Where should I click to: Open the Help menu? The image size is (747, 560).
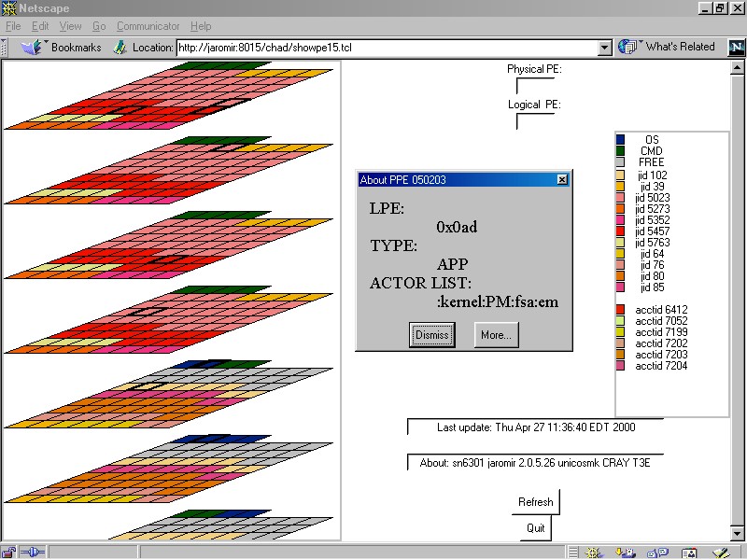(201, 26)
